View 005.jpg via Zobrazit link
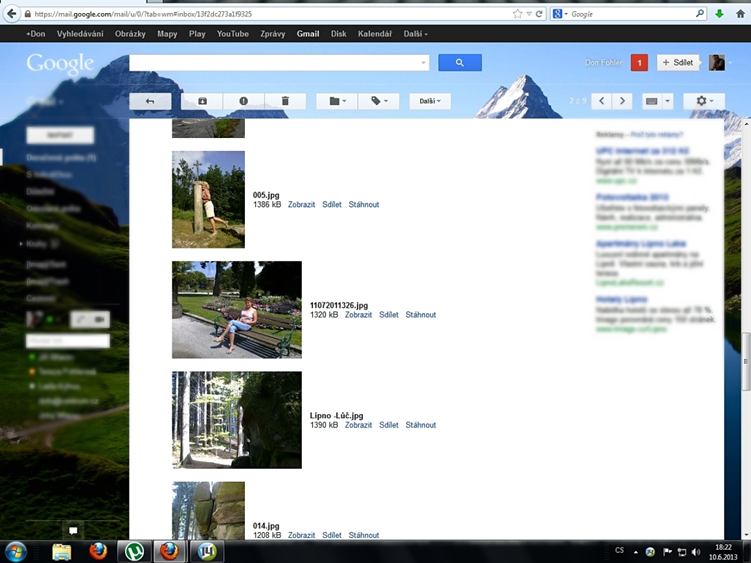751x563 pixels. [x=301, y=205]
